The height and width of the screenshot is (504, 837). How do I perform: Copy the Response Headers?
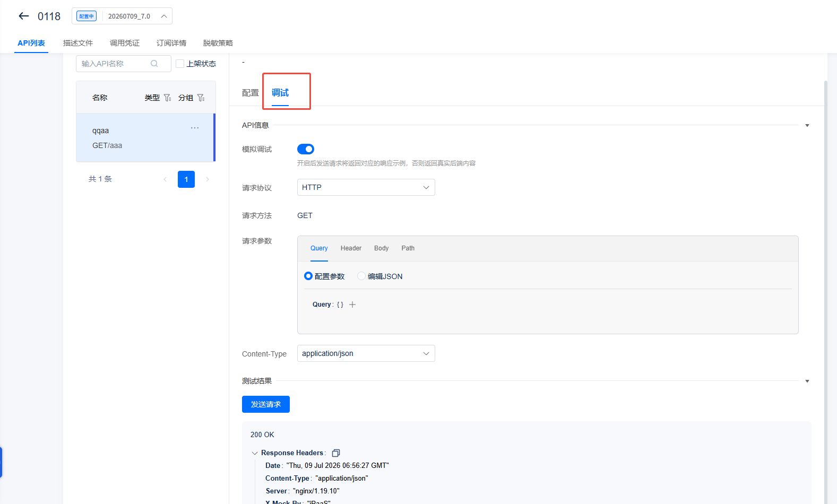point(336,453)
